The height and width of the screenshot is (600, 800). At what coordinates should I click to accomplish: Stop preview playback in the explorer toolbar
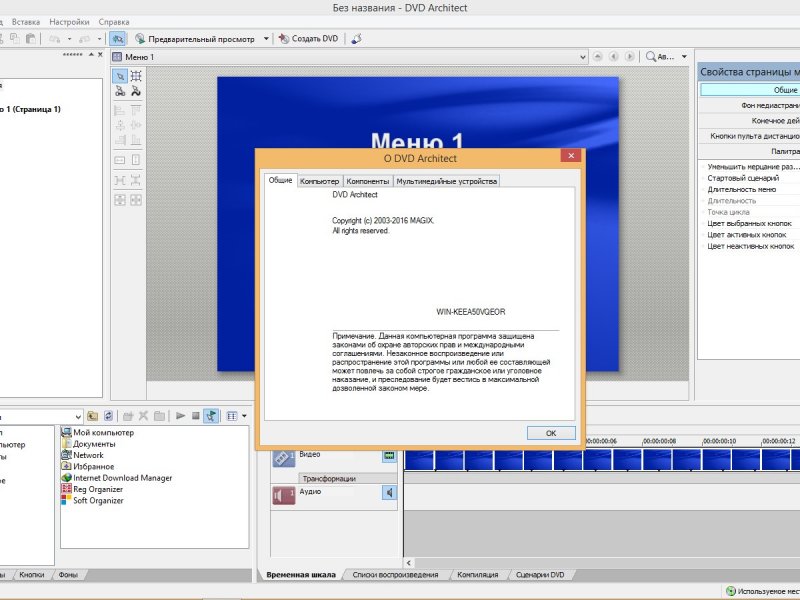click(x=195, y=416)
